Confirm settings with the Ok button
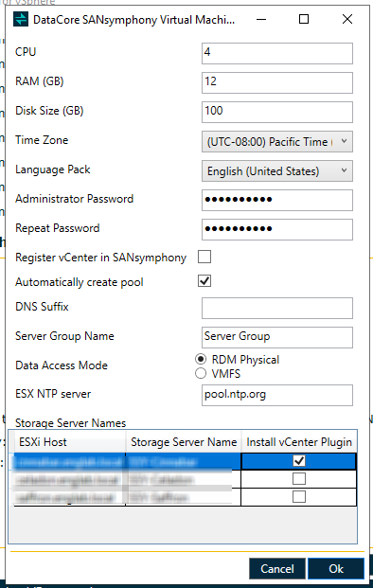This screenshot has width=373, height=588. point(336,568)
